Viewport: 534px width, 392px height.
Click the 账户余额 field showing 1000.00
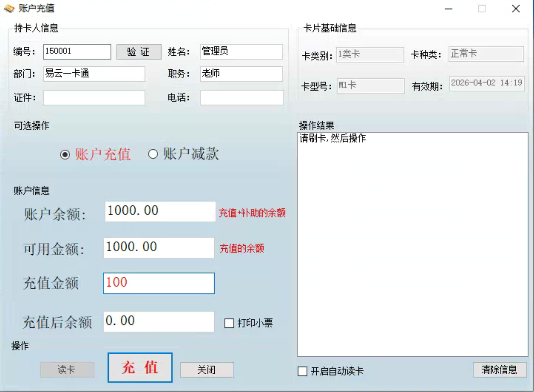(x=160, y=212)
